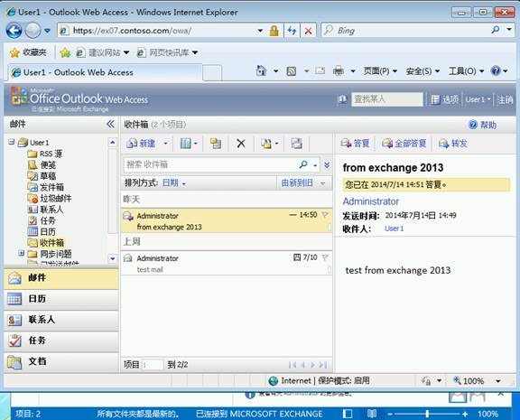
Task: Click the IE help question mark icon
Action: click(x=496, y=70)
